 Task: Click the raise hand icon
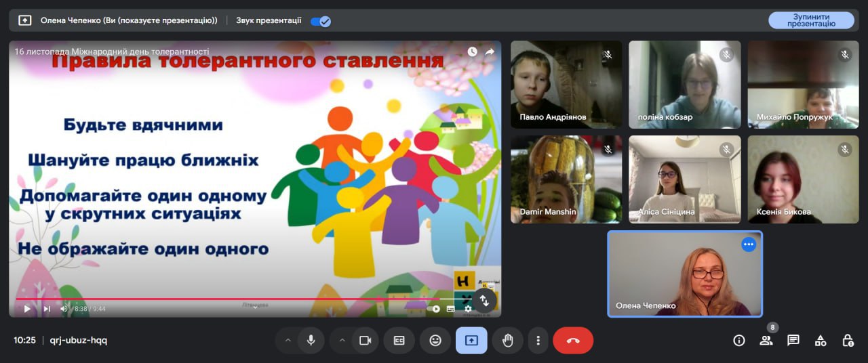(507, 341)
